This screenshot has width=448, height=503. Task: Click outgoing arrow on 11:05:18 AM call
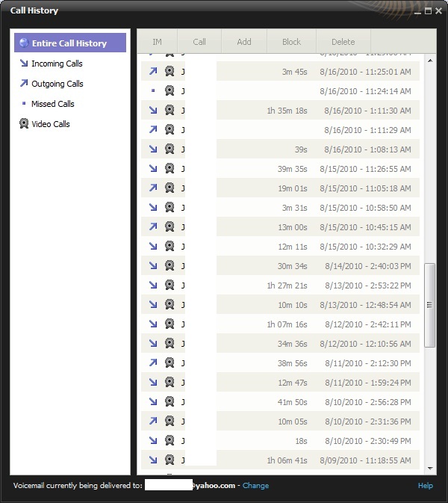[153, 188]
